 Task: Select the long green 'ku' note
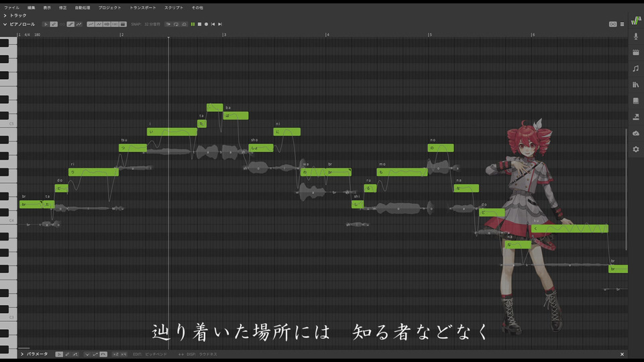pos(570,229)
